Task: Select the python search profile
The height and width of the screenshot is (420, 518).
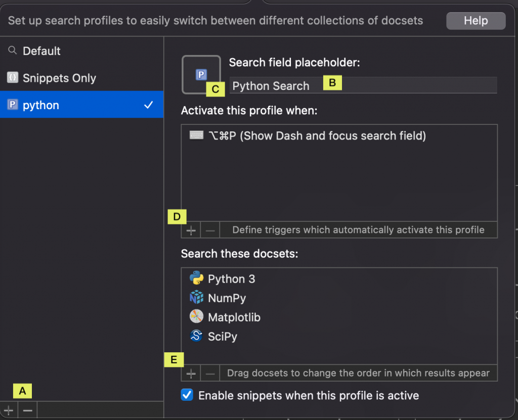Action: (41, 105)
